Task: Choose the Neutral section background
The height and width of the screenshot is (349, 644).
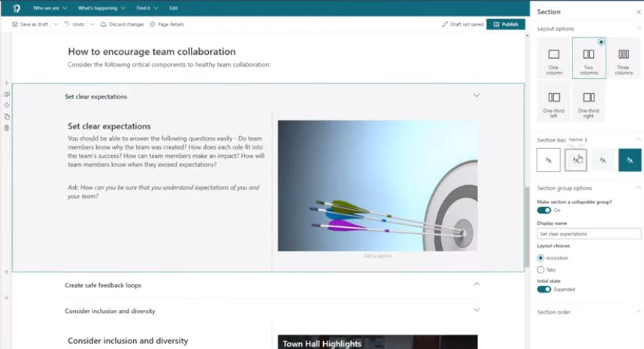Action: pos(576,160)
